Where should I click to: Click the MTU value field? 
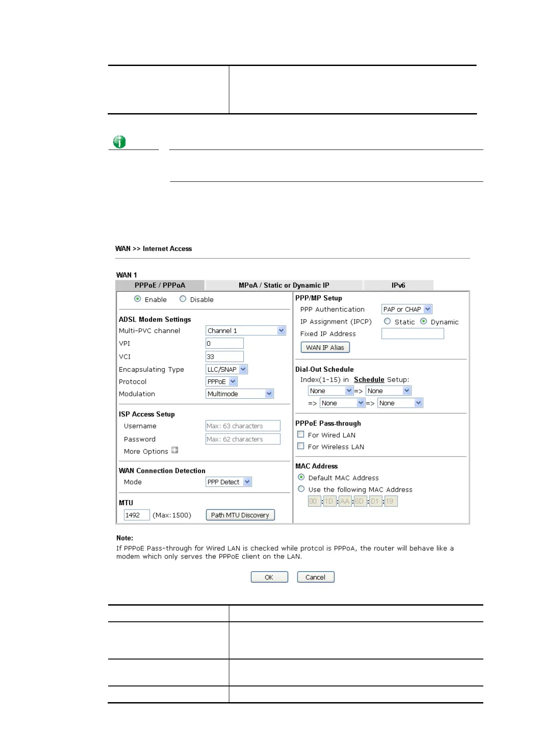(x=136, y=515)
